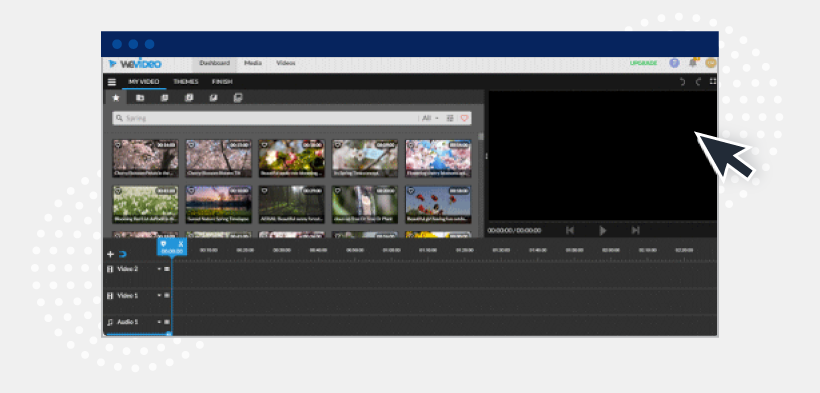Favorite the red poppies sky clip's heart
Viewport: 820px width, 393px height.
tap(411, 190)
